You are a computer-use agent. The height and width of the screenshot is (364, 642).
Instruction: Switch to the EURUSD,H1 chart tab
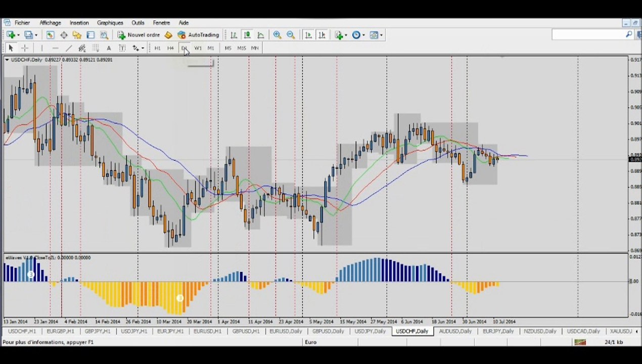[207, 332]
